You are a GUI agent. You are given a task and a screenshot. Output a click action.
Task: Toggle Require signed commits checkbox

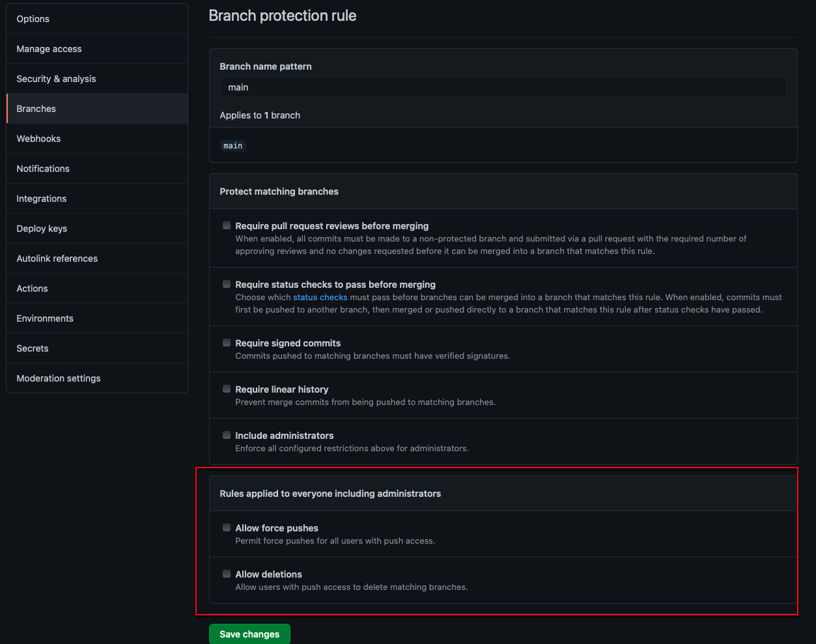(227, 343)
